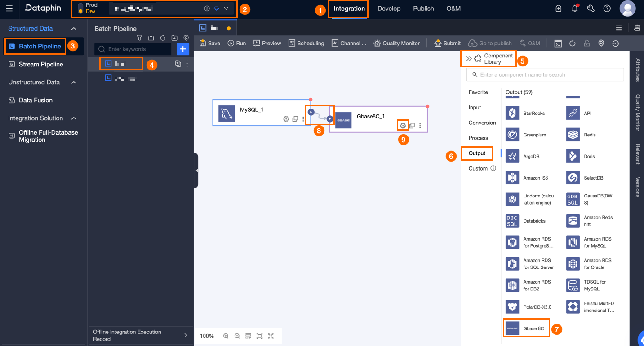Image resolution: width=644 pixels, height=346 pixels.
Task: Open MySQL_1 node settings gear
Action: pos(286,119)
